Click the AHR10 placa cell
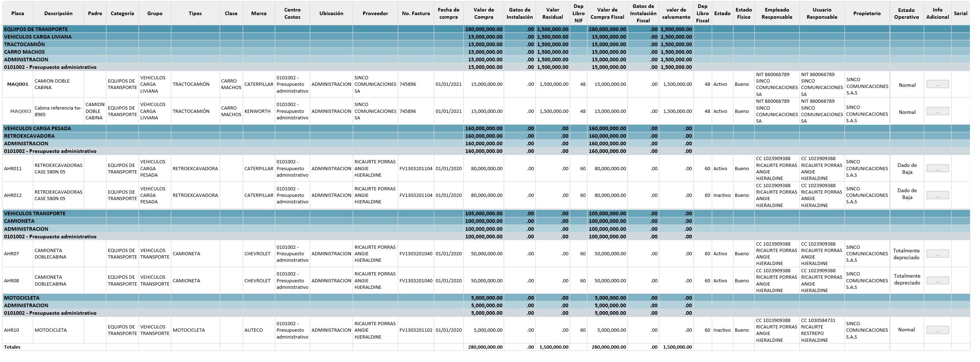Image resolution: width=980 pixels, height=362 pixels. [x=18, y=330]
